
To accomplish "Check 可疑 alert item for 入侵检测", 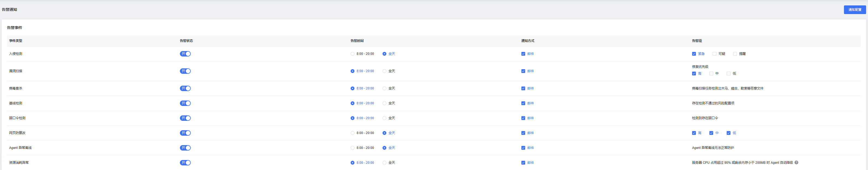I will [715, 54].
